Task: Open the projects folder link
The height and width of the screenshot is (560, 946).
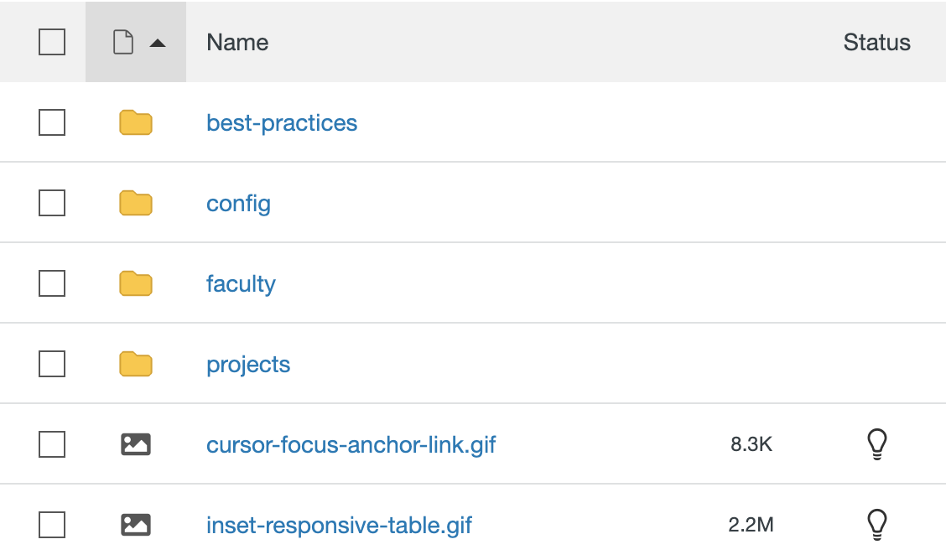Action: click(248, 365)
